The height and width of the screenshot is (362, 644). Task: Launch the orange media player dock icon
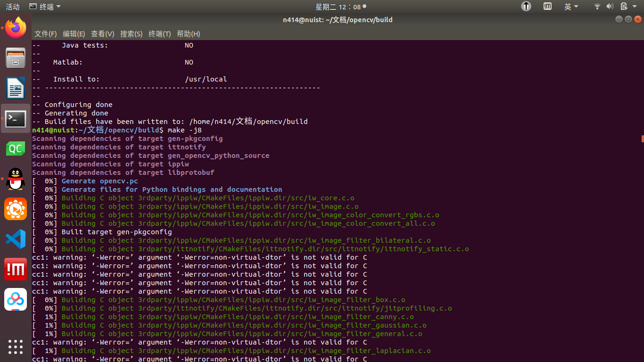point(16,209)
